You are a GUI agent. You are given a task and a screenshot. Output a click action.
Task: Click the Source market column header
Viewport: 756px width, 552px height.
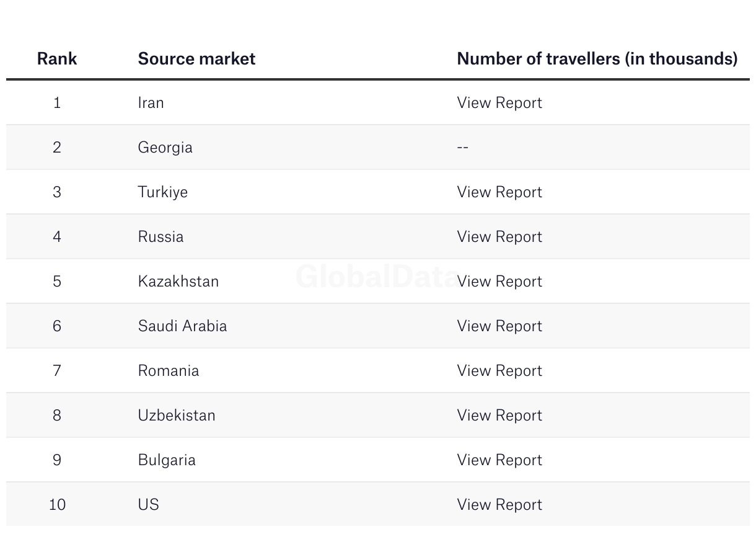[196, 59]
